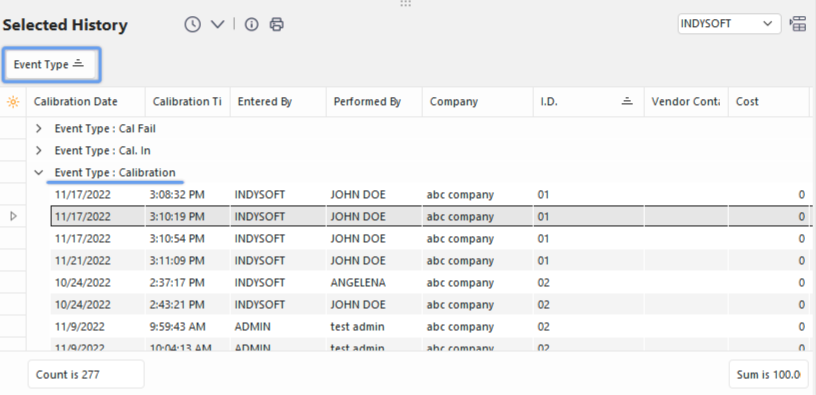816x395 pixels.
Task: Click the Performed By column header
Action: (x=375, y=102)
